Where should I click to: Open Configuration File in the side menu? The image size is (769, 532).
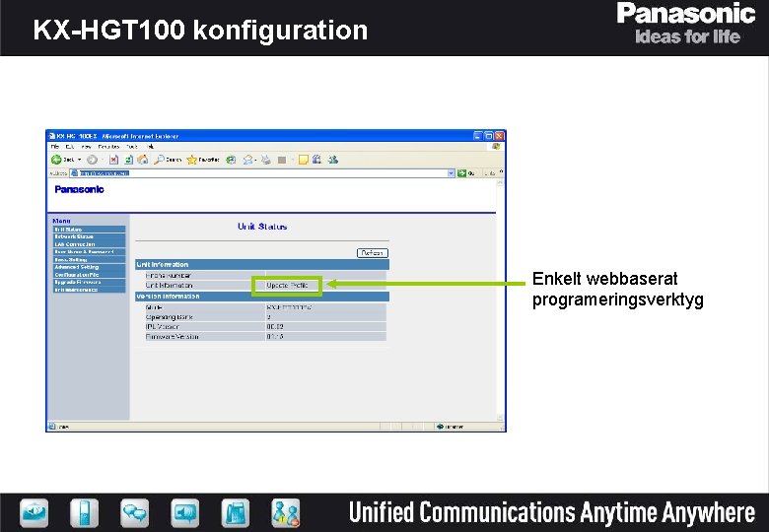90,275
